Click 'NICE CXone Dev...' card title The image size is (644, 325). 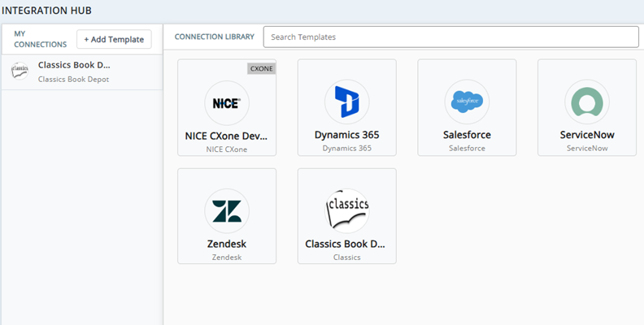(226, 136)
